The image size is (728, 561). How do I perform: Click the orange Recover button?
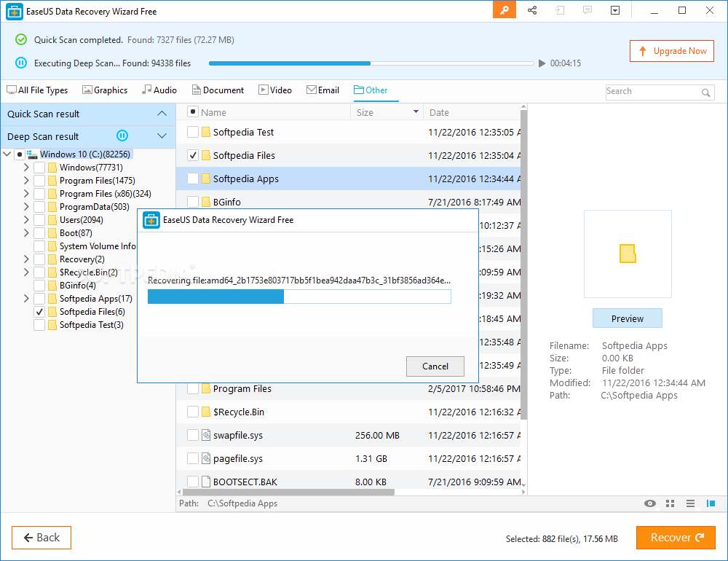coord(676,538)
